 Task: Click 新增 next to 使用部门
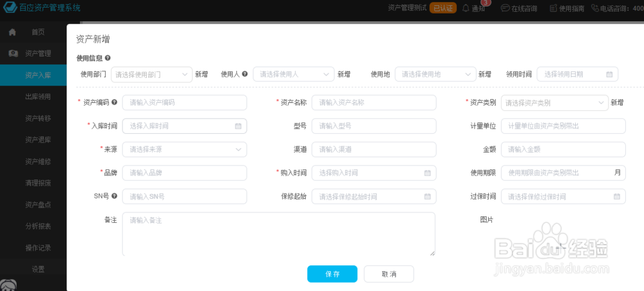click(x=201, y=74)
